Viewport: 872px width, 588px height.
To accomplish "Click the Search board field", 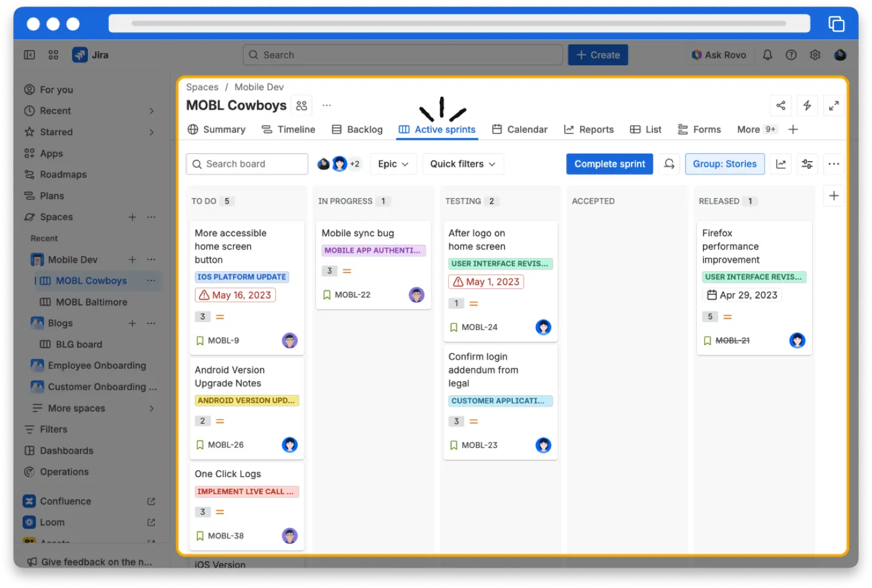I will (246, 164).
